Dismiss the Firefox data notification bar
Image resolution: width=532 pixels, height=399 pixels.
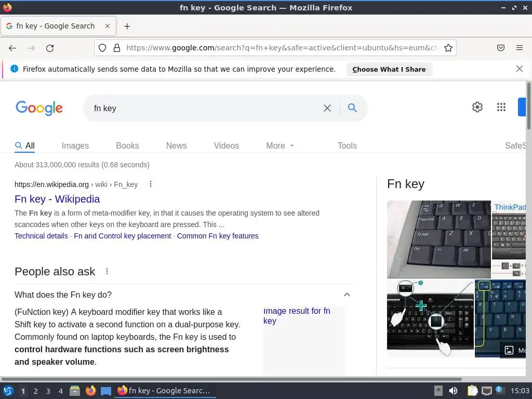(519, 69)
